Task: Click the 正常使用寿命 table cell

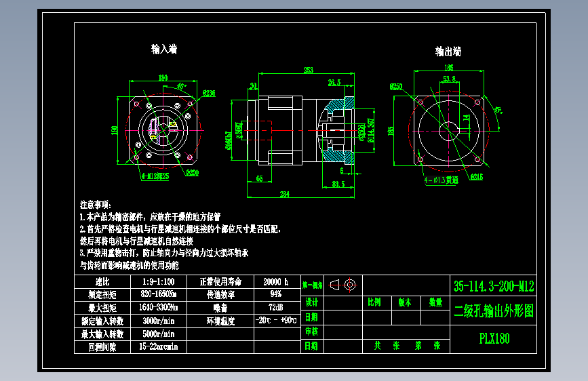Action: (x=220, y=281)
